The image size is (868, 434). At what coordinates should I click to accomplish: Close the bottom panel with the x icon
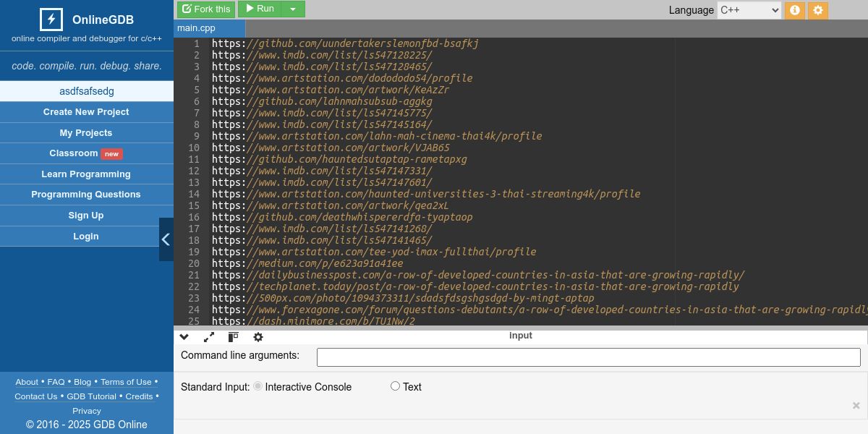[856, 406]
